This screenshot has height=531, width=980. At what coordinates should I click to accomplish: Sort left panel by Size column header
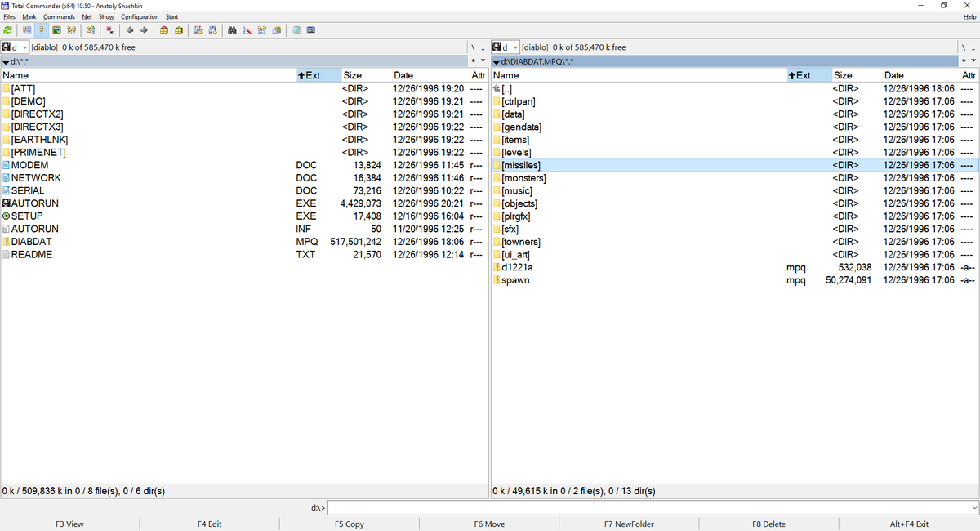365,75
